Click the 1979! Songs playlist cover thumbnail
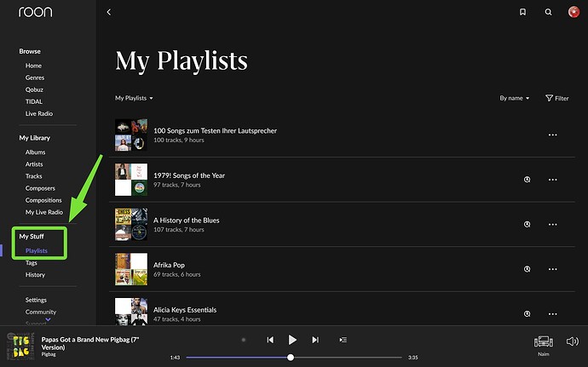This screenshot has height=367, width=588. [x=131, y=180]
